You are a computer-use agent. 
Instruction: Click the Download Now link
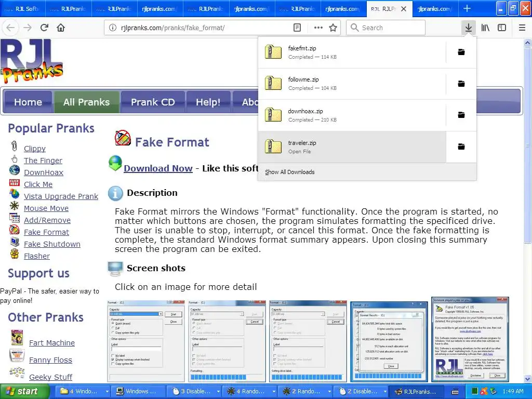[158, 168]
